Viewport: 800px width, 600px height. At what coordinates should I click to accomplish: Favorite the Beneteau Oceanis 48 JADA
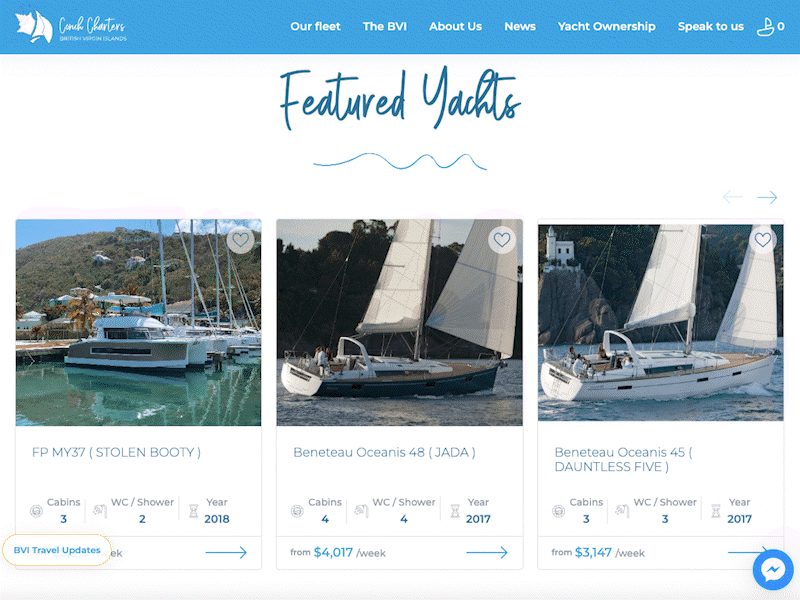(x=502, y=239)
